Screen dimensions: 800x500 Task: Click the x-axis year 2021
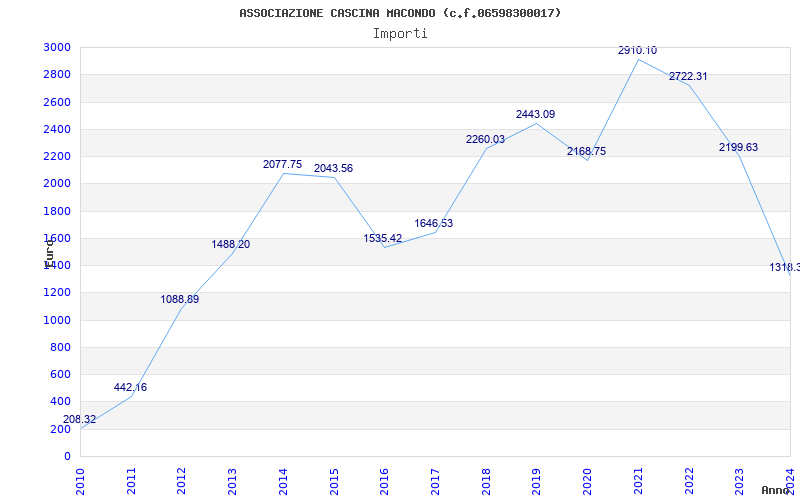pos(638,482)
